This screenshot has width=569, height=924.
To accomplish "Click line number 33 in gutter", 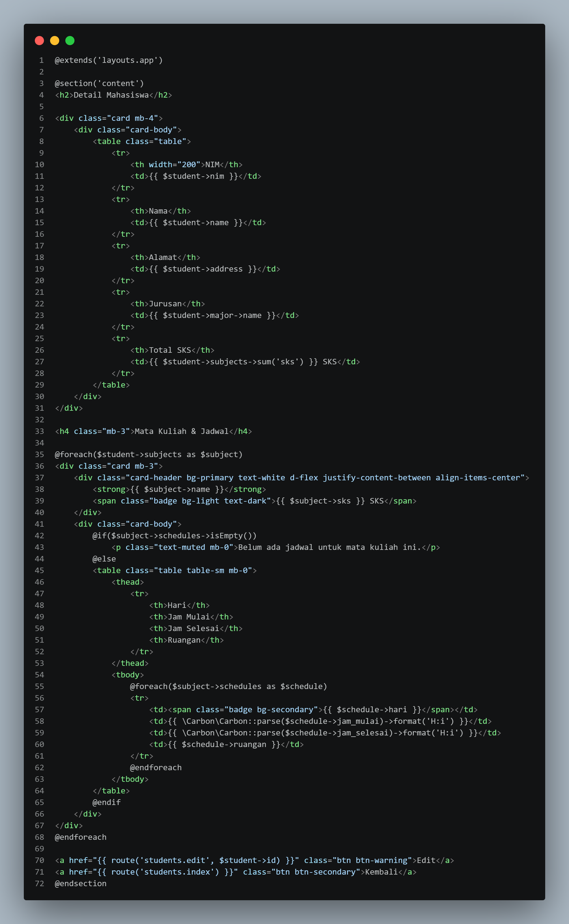I will pos(39,431).
